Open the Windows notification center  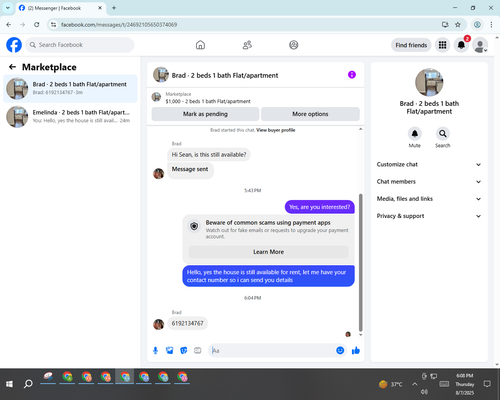(487, 384)
